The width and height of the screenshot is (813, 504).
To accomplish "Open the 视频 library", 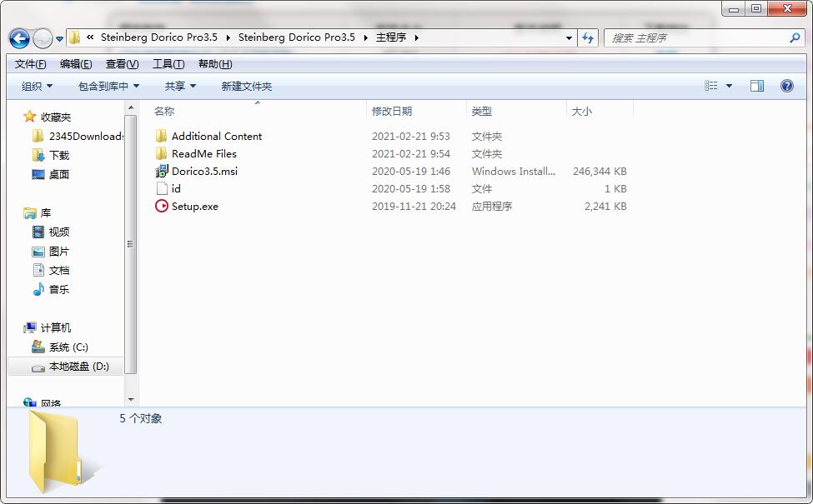I will (58, 232).
